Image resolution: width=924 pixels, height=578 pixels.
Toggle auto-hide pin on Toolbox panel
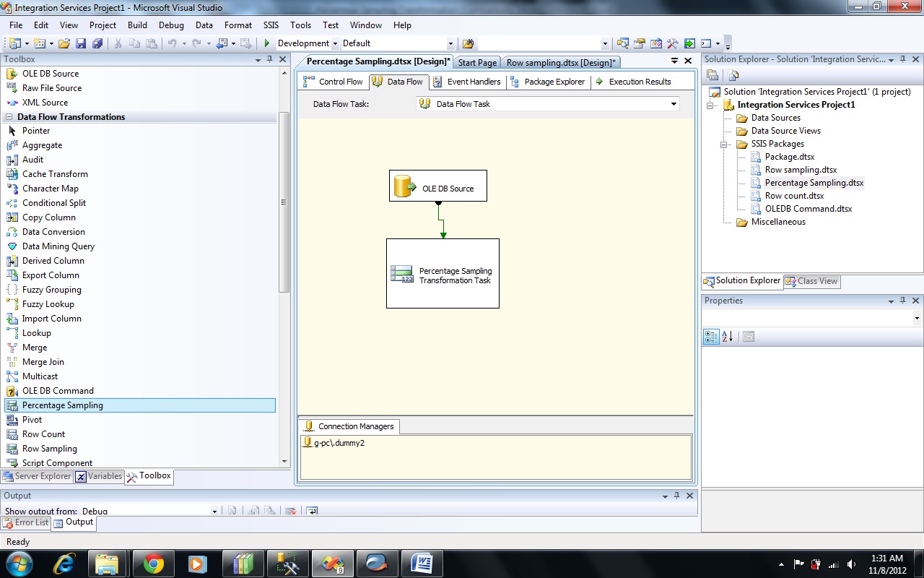tap(269, 59)
